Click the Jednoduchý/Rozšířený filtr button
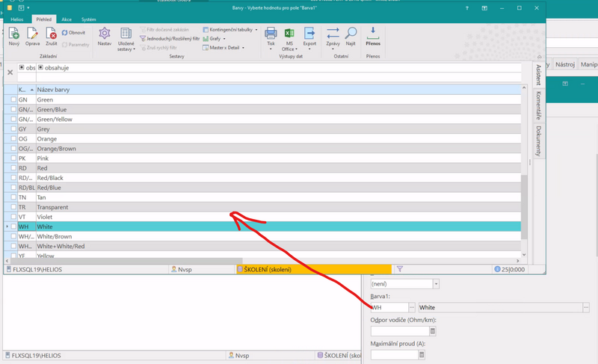Viewport: 598px width, 364px height. pos(169,39)
